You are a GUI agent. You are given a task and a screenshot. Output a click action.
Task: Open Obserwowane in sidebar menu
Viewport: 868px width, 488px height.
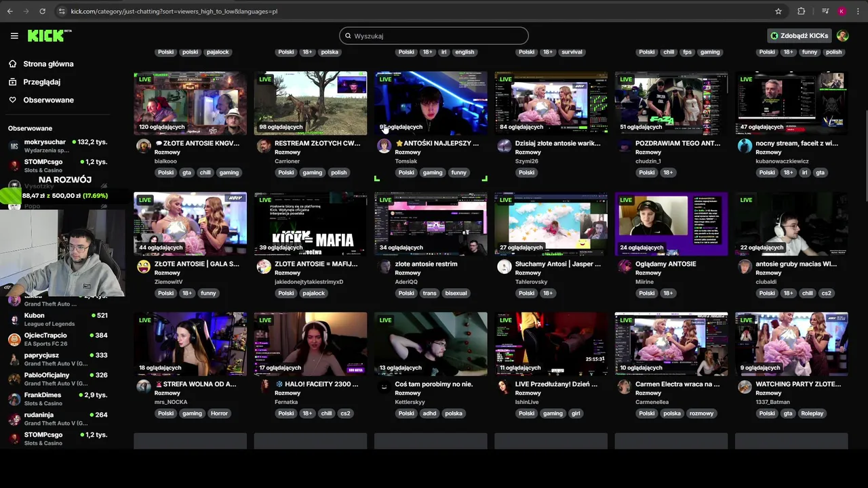pos(48,100)
